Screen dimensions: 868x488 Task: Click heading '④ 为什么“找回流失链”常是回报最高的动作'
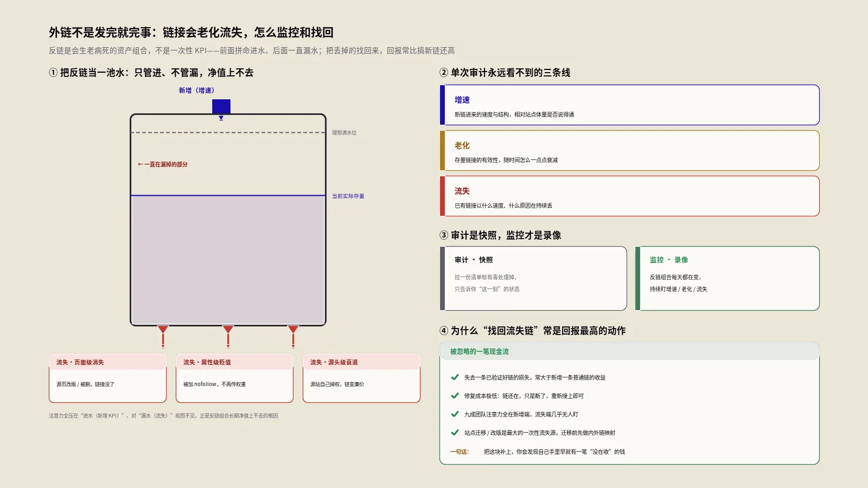pos(533,331)
